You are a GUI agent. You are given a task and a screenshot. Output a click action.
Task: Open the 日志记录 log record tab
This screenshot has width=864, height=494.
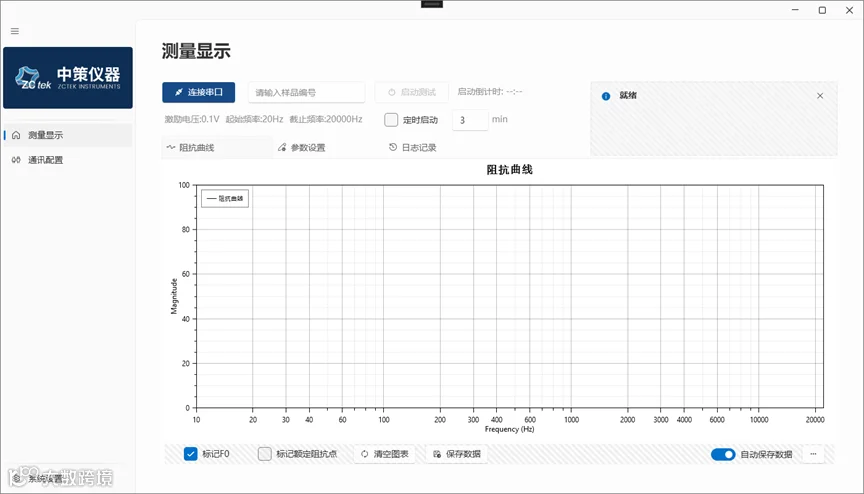(x=413, y=148)
